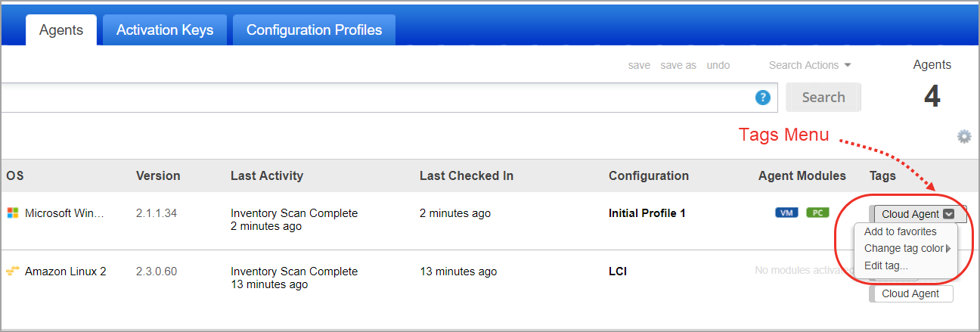Open the Configuration Profiles tab

tap(314, 30)
